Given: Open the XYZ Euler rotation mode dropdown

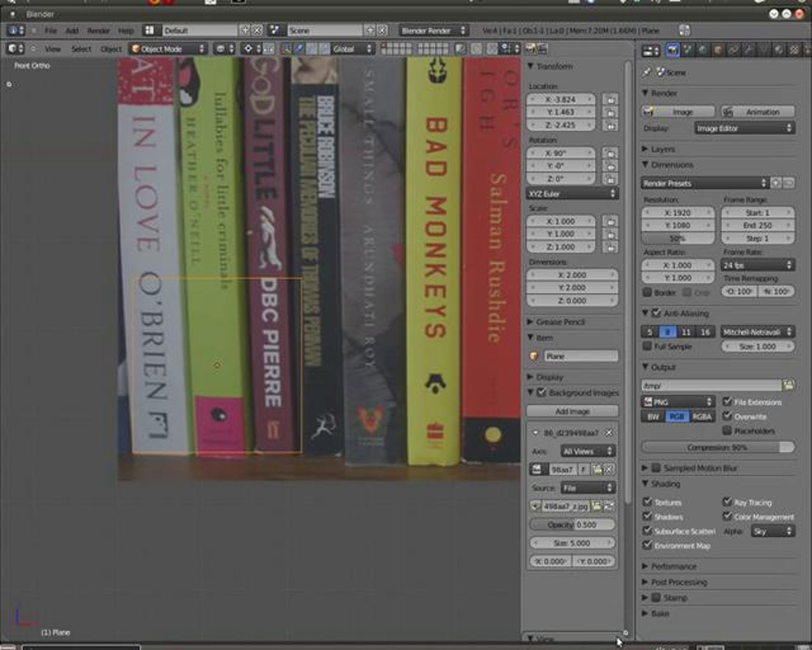Looking at the screenshot, I should click(x=572, y=194).
